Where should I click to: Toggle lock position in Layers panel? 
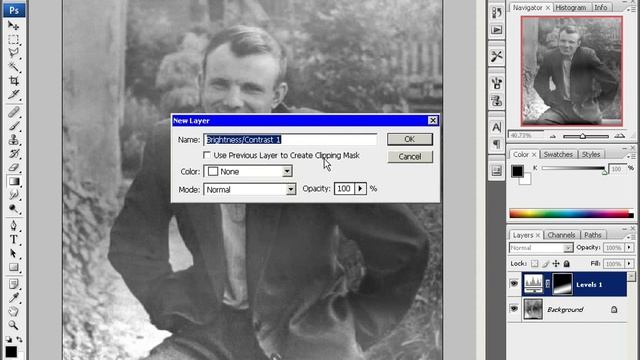point(556,264)
